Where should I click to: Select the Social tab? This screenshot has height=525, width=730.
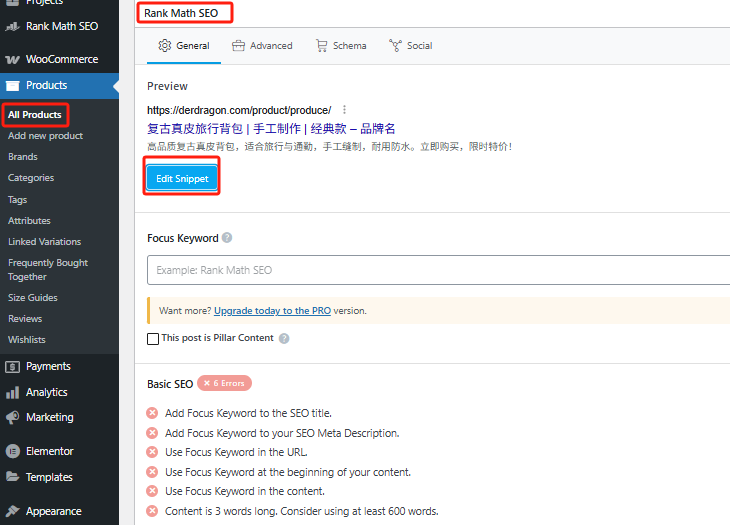410,46
